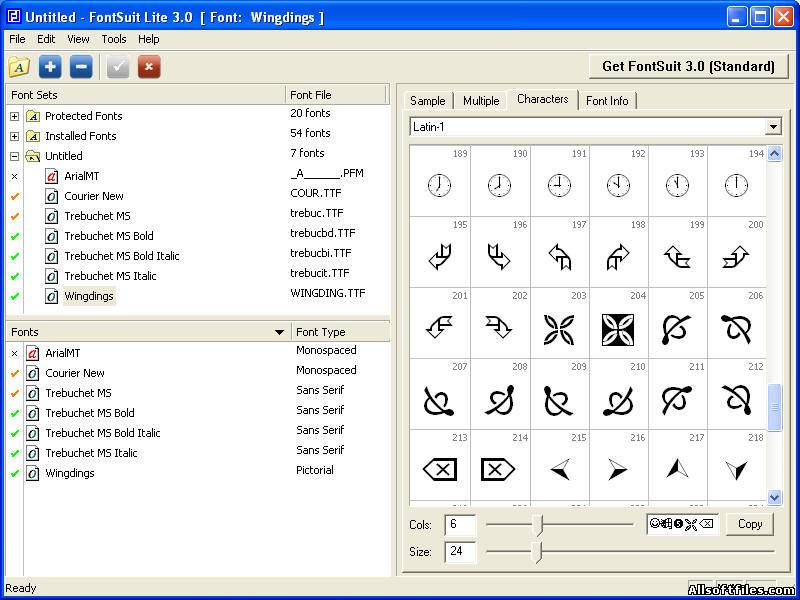Open the File menu
The width and height of the screenshot is (800, 600).
point(17,39)
